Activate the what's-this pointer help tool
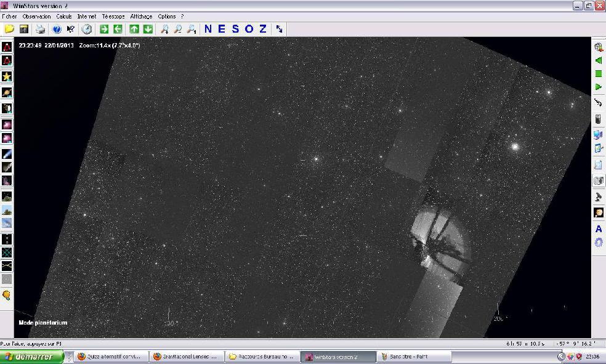This screenshot has height=364, width=606. click(70, 29)
